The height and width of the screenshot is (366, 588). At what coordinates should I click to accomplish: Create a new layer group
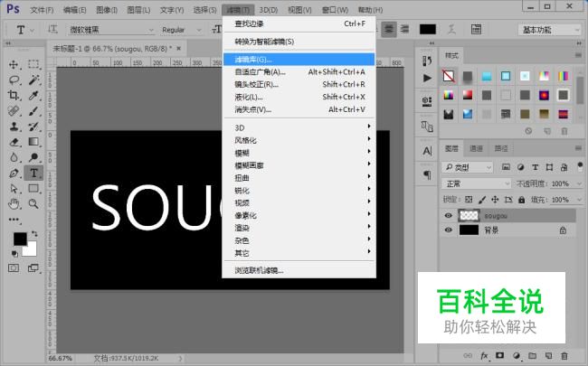[x=532, y=355]
